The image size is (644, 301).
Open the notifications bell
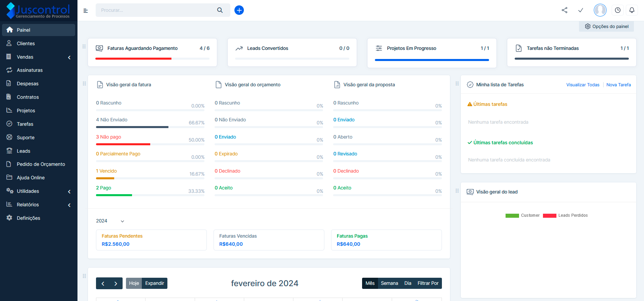(x=632, y=10)
